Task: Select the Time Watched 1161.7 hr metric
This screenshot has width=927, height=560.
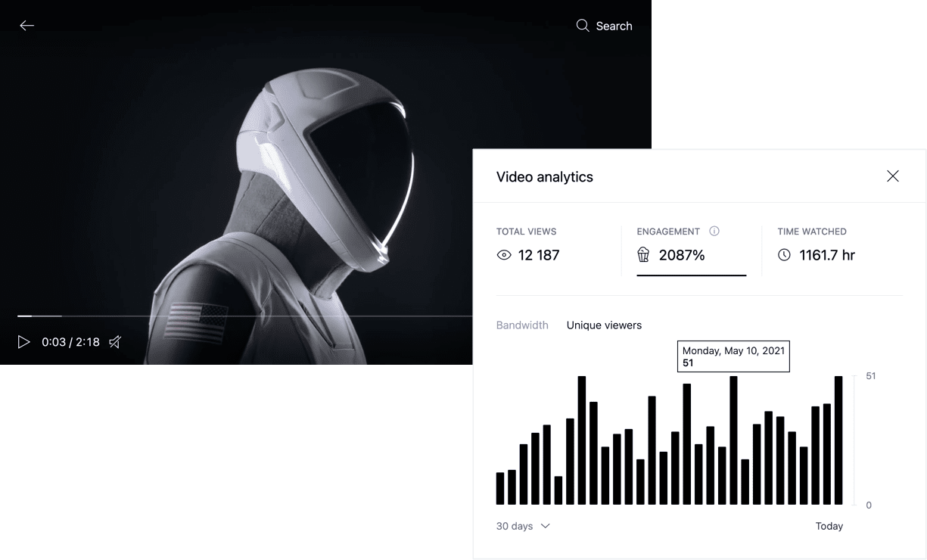Action: [x=826, y=255]
